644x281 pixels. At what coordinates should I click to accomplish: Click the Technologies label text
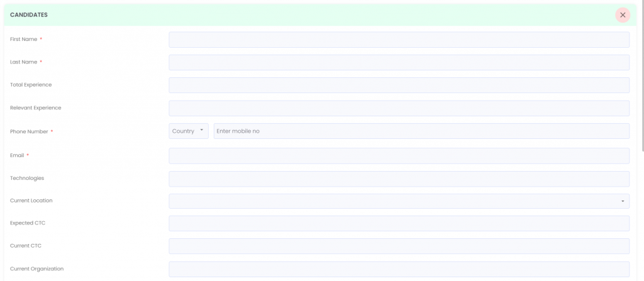click(27, 178)
